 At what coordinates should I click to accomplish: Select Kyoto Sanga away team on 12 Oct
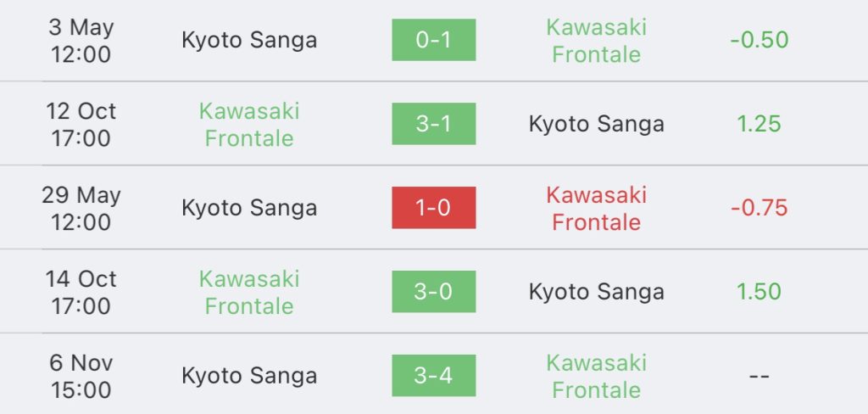point(596,124)
